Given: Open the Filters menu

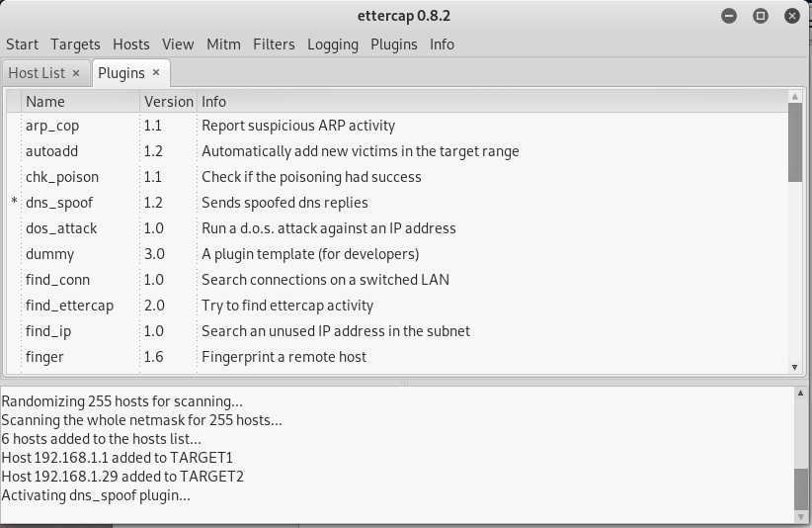Looking at the screenshot, I should [274, 44].
